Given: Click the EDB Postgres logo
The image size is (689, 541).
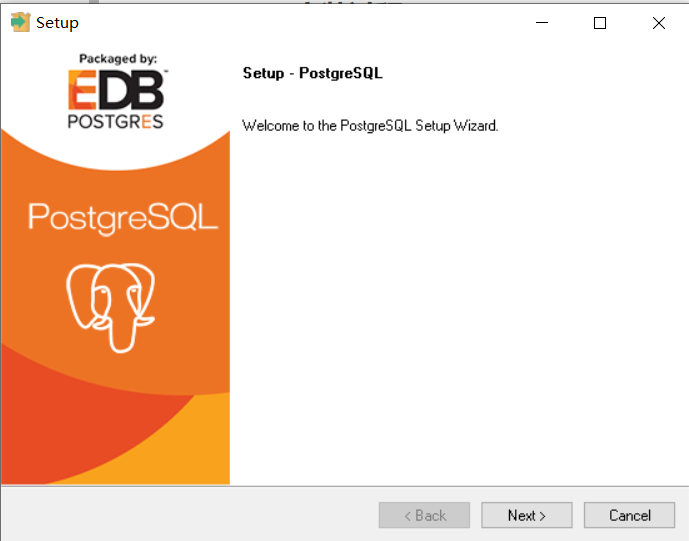Looking at the screenshot, I should pos(116,98).
